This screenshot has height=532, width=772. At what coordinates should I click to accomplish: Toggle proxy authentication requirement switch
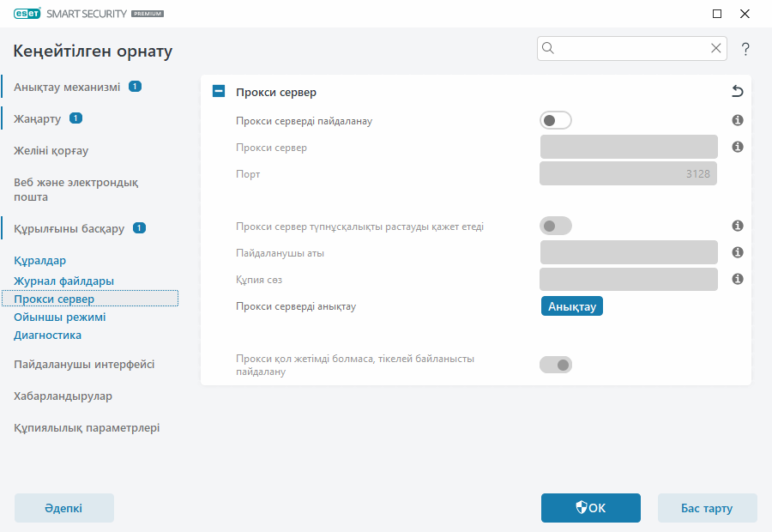click(x=556, y=225)
